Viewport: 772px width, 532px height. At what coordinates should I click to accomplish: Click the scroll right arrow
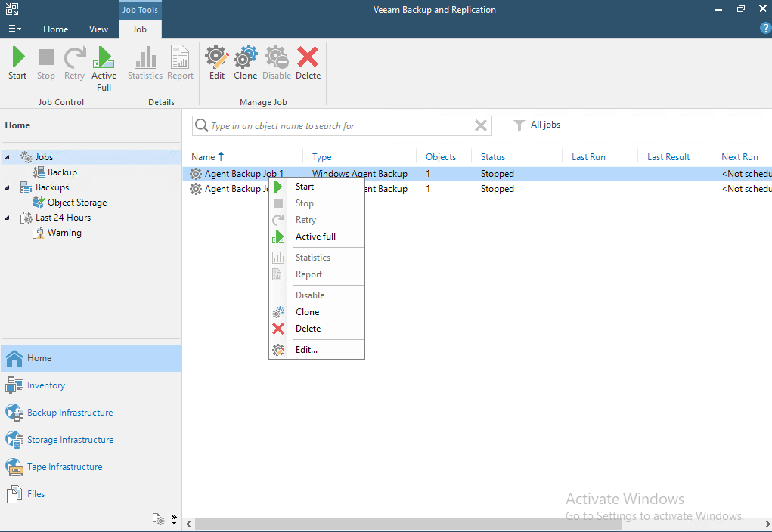(x=767, y=524)
